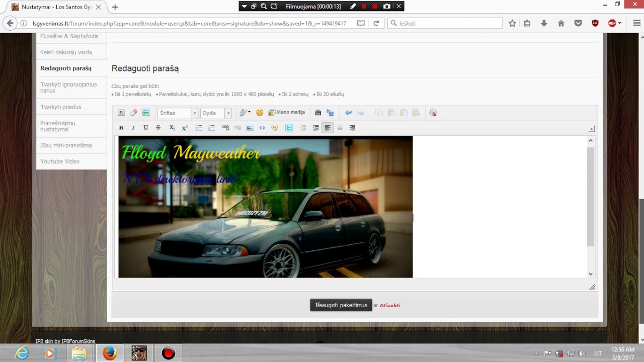Apply italic formatting

click(x=133, y=128)
